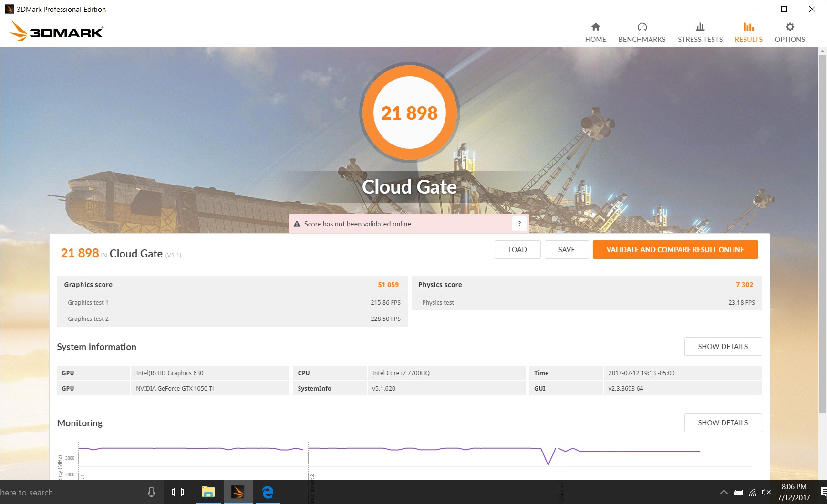The width and height of the screenshot is (827, 504).
Task: Open Task View in taskbar
Action: click(x=178, y=492)
